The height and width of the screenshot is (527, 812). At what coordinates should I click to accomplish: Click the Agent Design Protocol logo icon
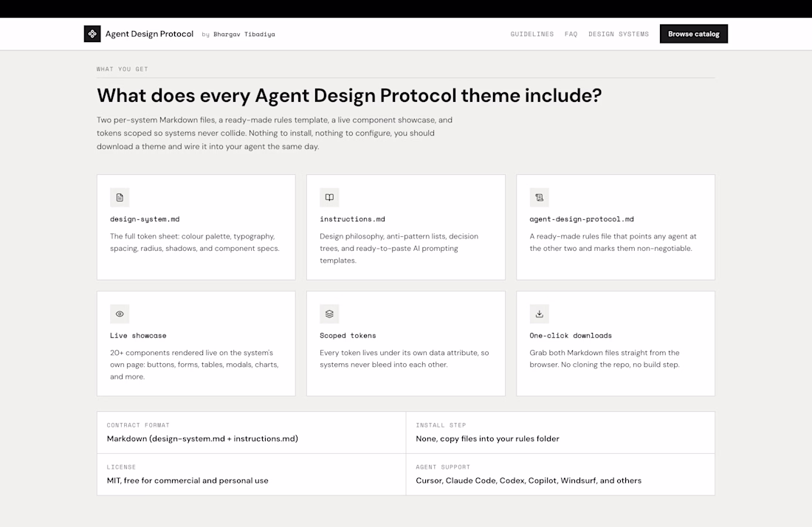92,34
